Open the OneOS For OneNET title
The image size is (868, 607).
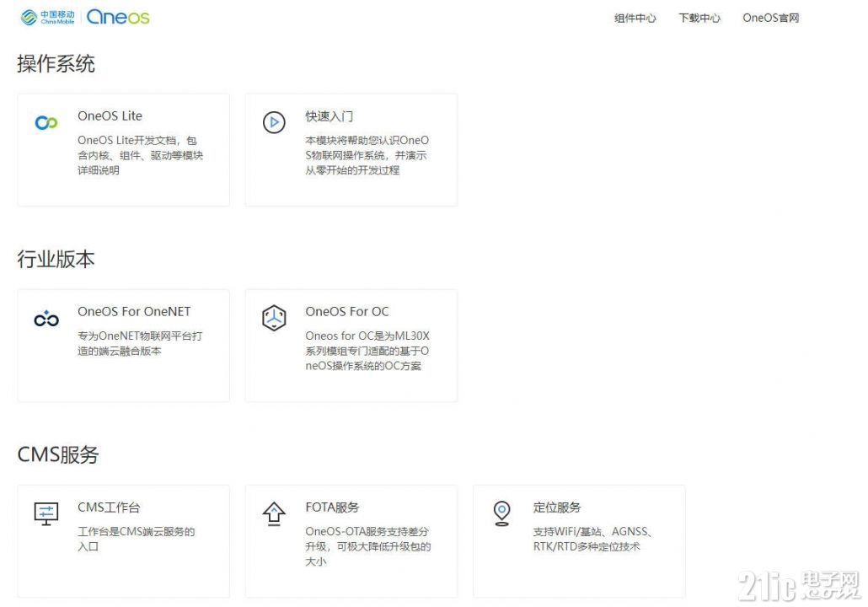tap(134, 312)
